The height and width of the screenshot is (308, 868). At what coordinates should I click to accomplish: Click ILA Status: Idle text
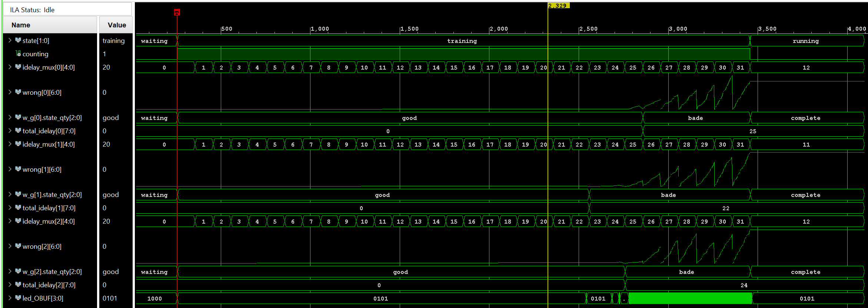click(x=32, y=10)
